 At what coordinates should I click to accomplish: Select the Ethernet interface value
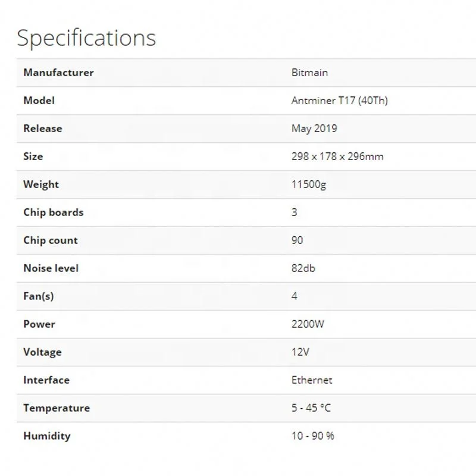tap(312, 380)
